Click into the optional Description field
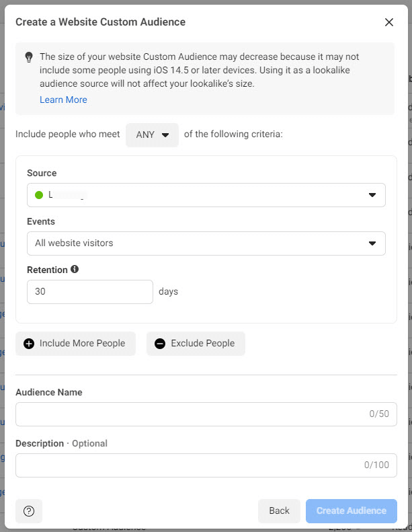The height and width of the screenshot is (532, 412). (x=188, y=465)
